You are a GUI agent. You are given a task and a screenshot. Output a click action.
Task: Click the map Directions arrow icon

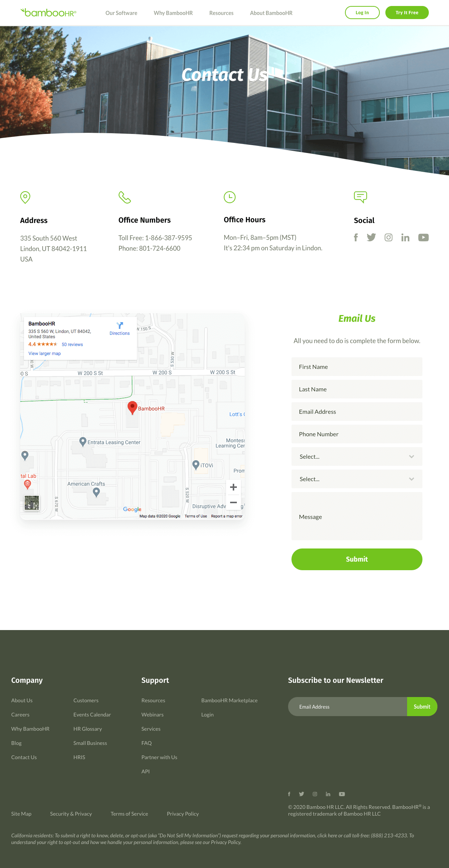point(120,325)
